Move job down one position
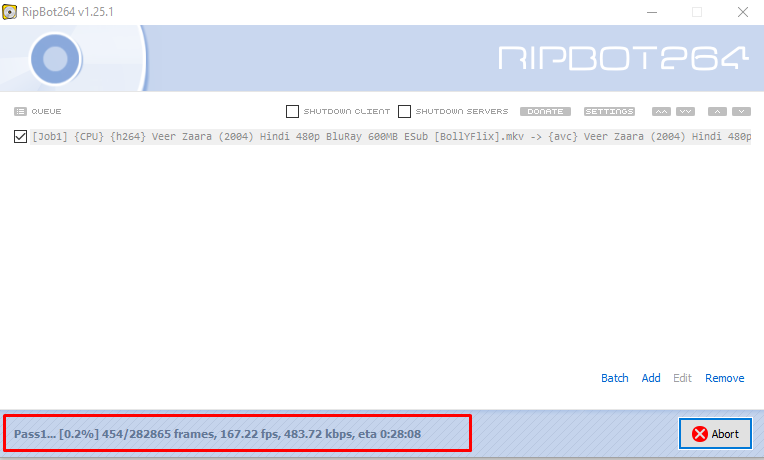This screenshot has height=460, width=764. pyautogui.click(x=741, y=112)
